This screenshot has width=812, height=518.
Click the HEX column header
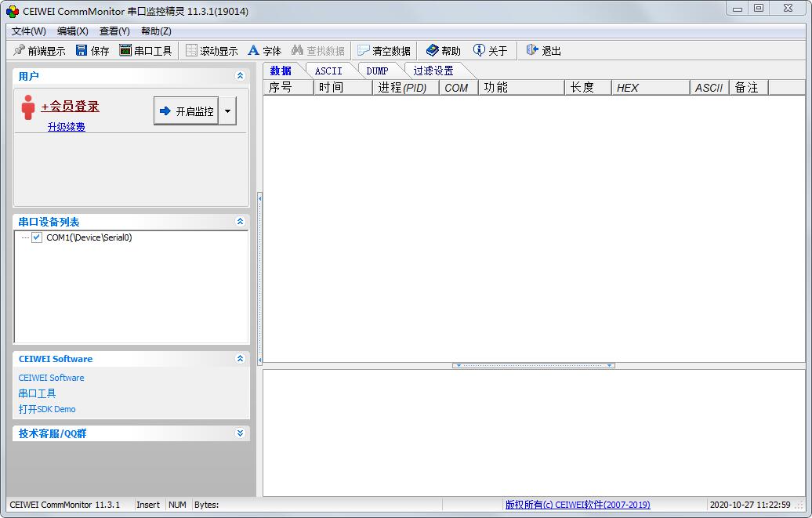pyautogui.click(x=649, y=88)
